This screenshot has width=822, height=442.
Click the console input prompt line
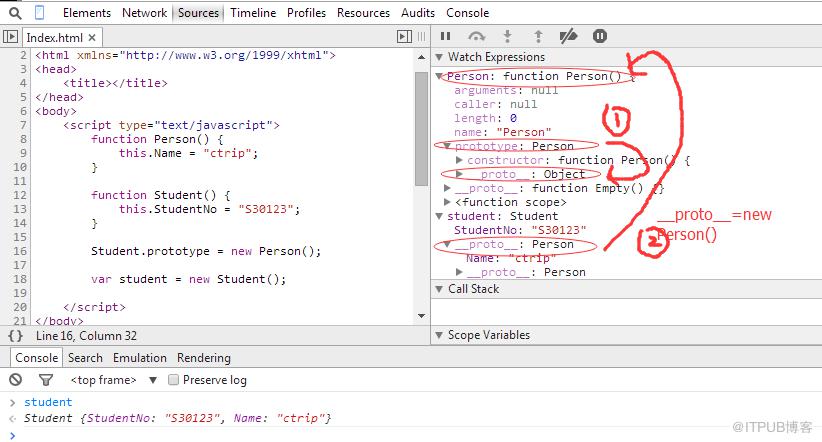(411, 435)
